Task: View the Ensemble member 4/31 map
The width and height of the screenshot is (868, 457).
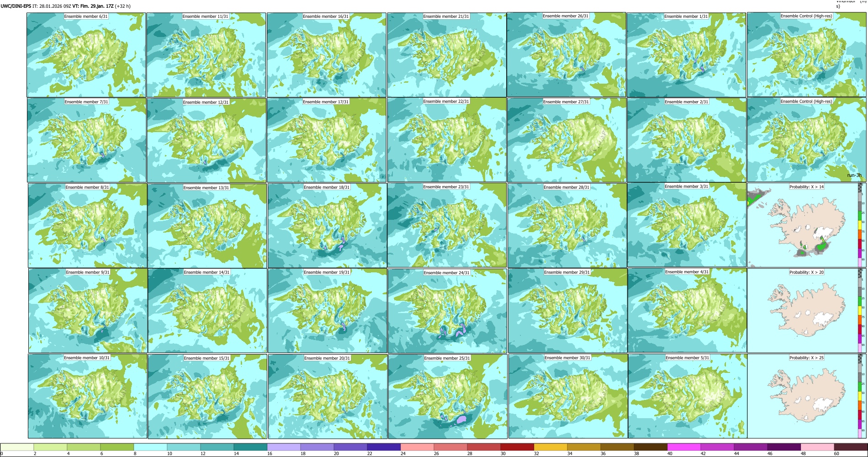Action: [687, 310]
